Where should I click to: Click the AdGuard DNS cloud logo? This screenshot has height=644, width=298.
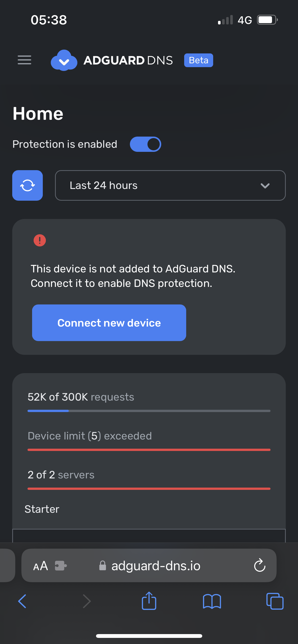(x=64, y=60)
